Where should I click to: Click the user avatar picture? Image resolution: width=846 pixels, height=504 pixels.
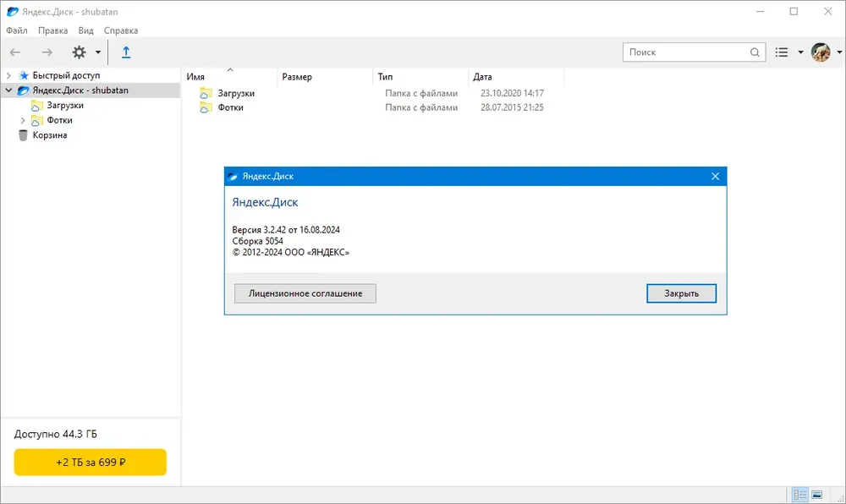click(821, 52)
